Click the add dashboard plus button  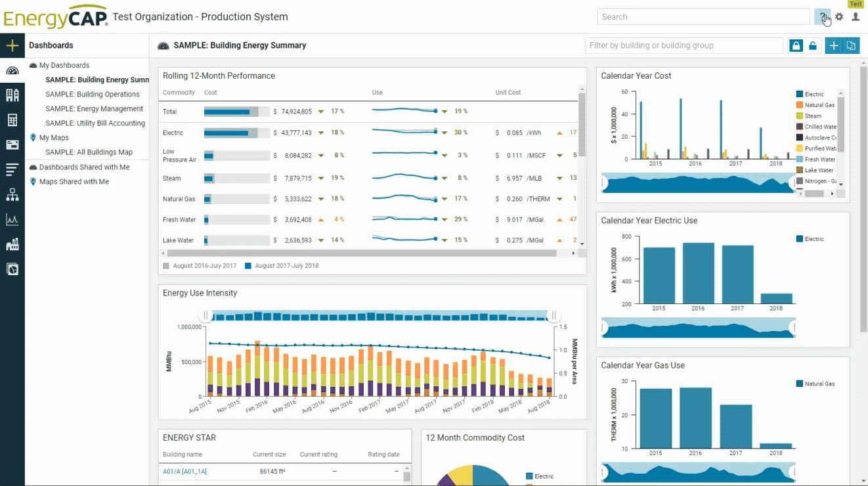point(834,45)
